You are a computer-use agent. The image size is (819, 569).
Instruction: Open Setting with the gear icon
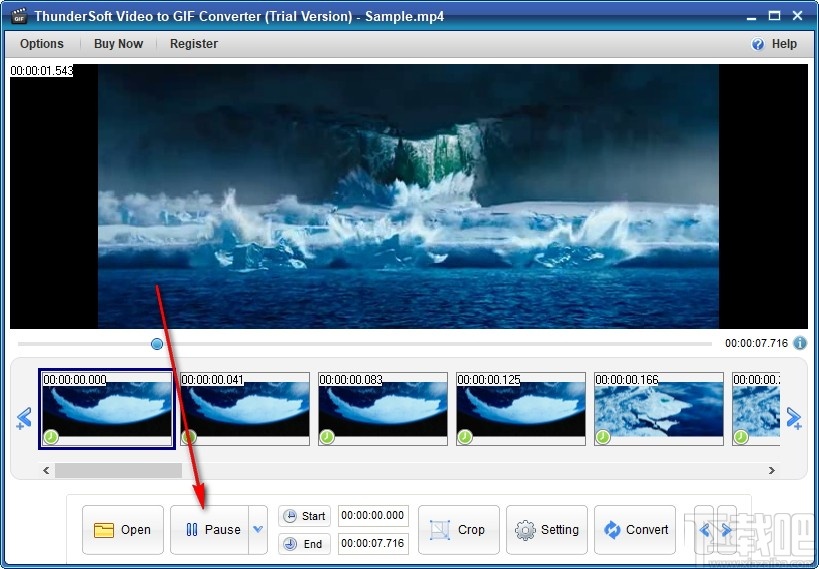[547, 530]
